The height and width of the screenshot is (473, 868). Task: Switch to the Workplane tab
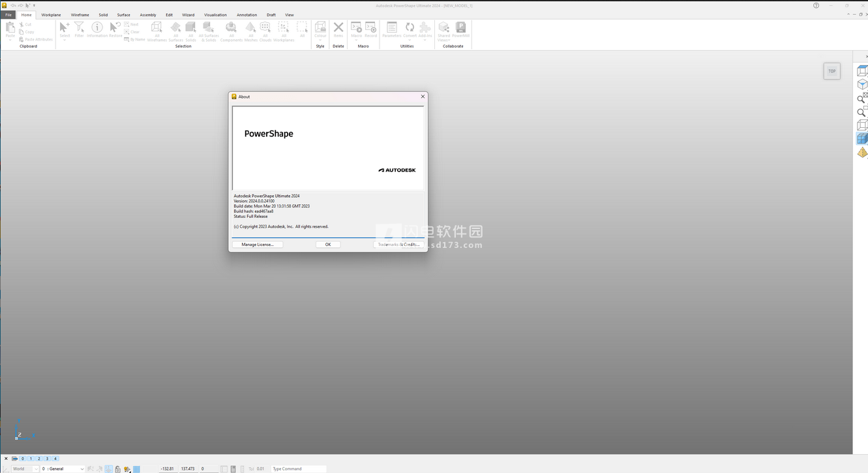pyautogui.click(x=51, y=14)
